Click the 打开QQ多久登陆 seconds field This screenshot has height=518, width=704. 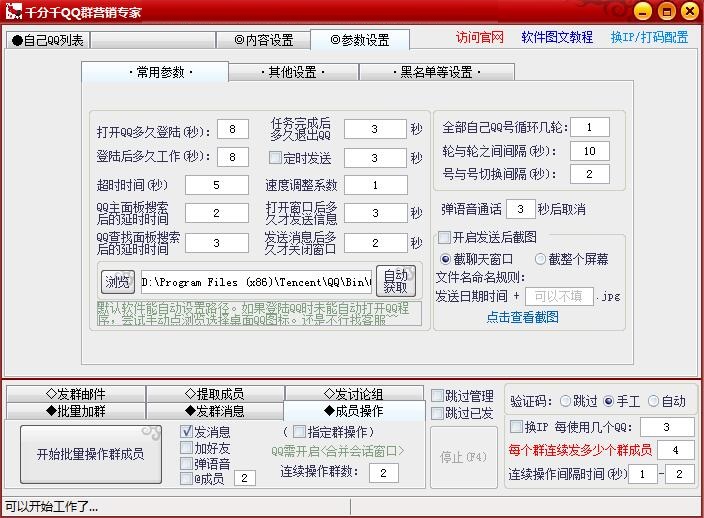[x=233, y=129]
